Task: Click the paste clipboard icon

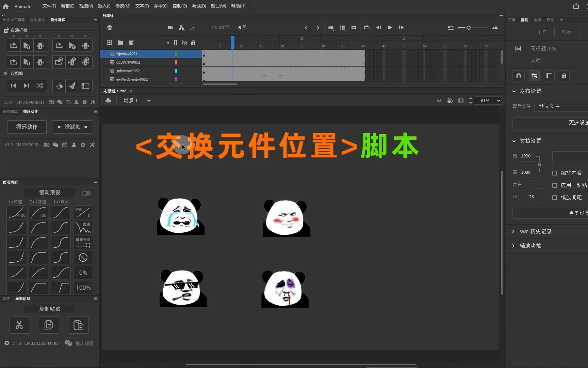Action: point(78,325)
